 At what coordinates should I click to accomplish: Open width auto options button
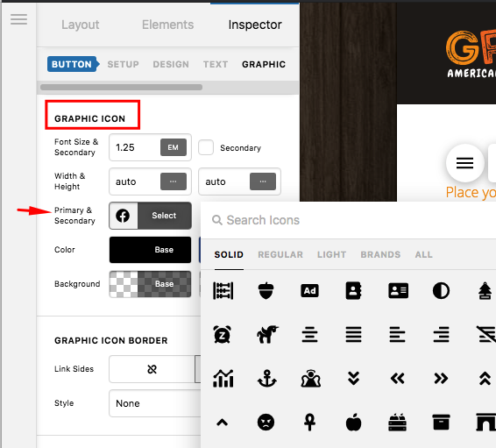click(173, 181)
